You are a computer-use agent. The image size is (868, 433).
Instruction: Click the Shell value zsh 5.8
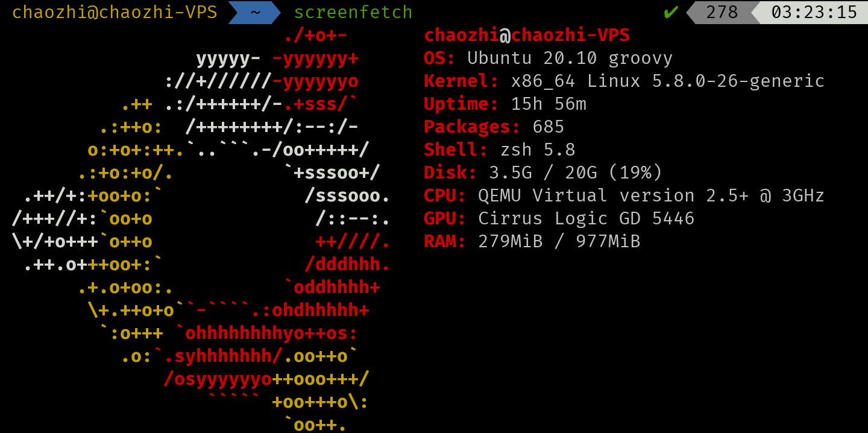(x=538, y=150)
